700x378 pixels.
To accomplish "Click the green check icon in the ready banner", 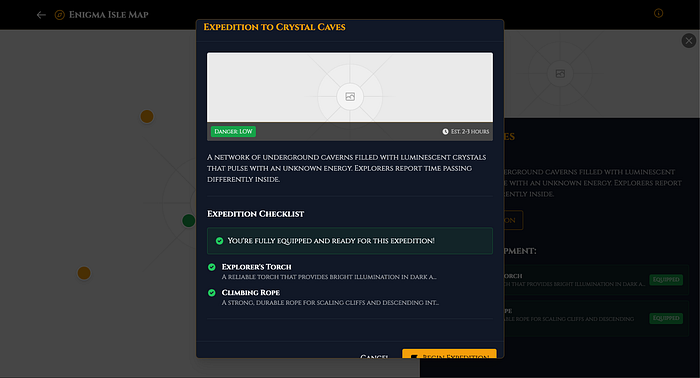I will [x=219, y=241].
